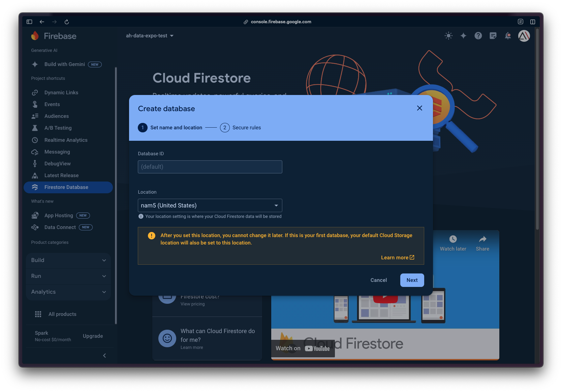This screenshot has height=392, width=562.
Task: Click the video Share arrow icon
Action: [x=482, y=239]
